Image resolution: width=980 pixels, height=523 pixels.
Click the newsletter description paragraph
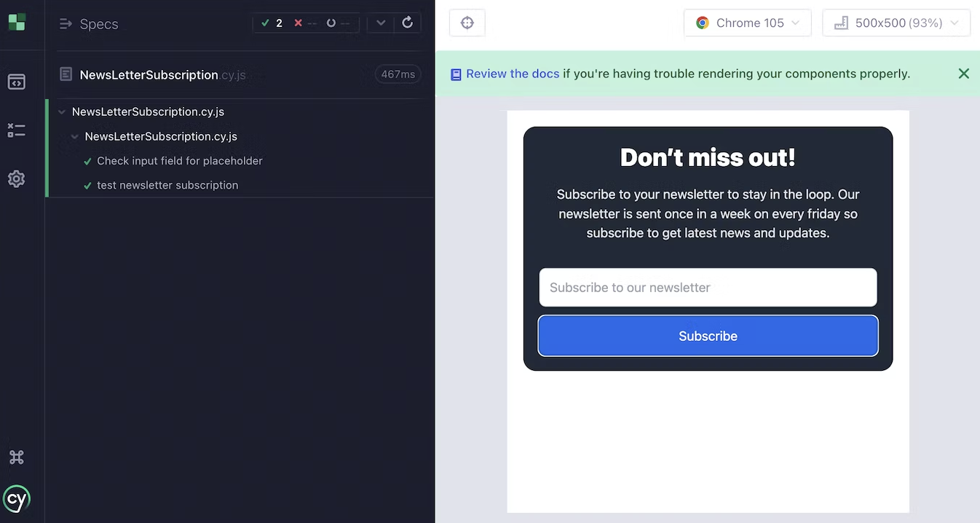pos(708,213)
